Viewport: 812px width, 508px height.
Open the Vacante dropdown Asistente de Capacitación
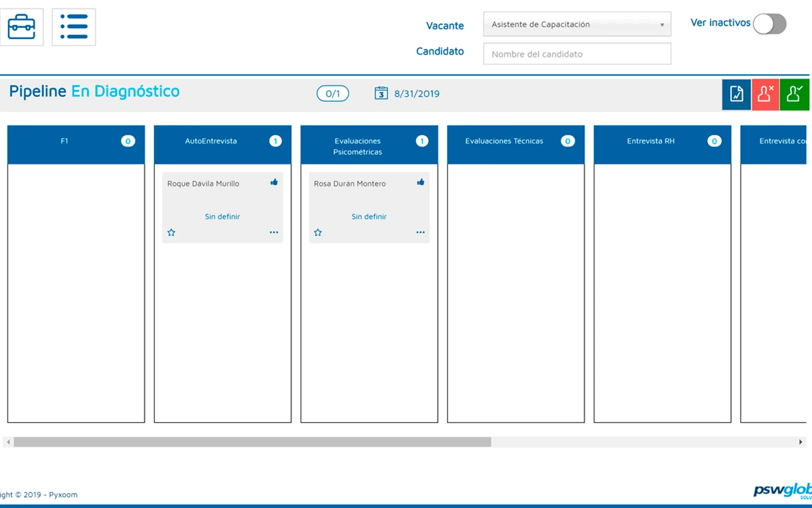[x=577, y=24]
